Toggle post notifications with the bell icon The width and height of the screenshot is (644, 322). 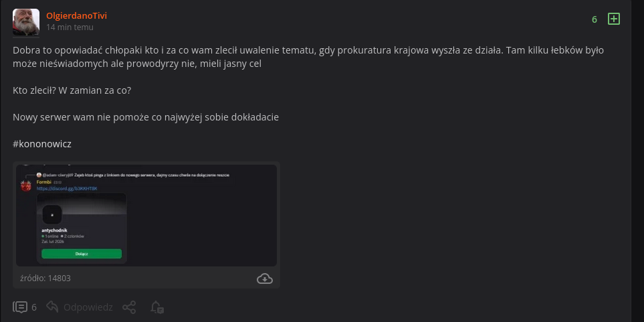tap(157, 307)
